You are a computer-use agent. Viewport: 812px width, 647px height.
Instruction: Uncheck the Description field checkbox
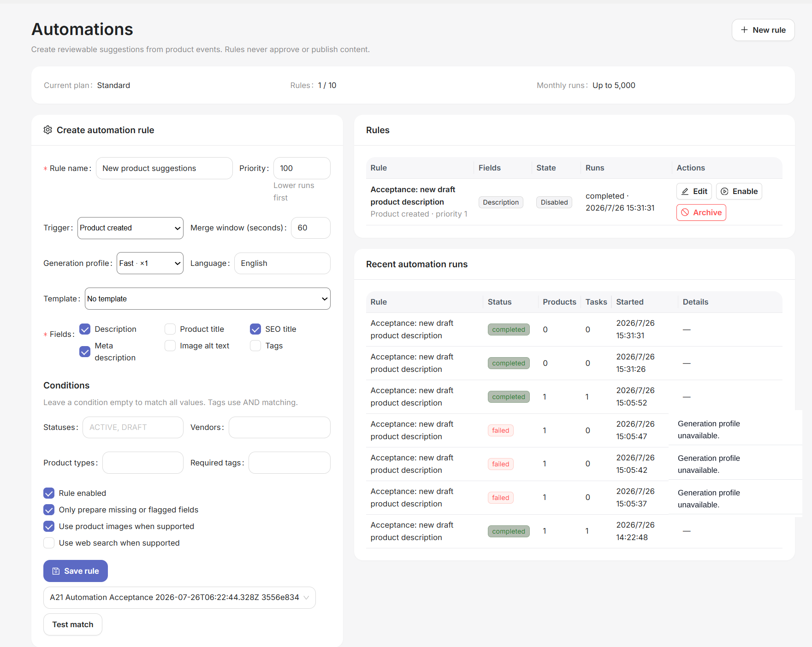click(85, 329)
